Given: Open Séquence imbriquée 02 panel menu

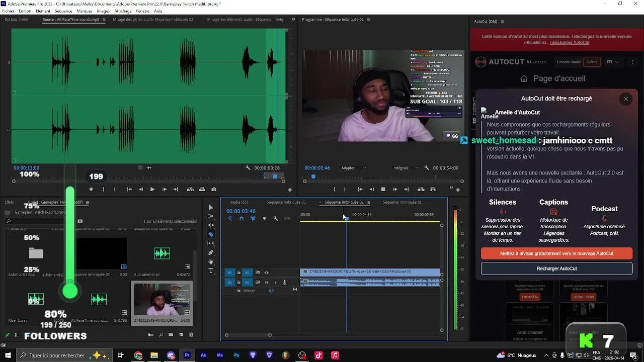Looking at the screenshot, I should (x=369, y=202).
